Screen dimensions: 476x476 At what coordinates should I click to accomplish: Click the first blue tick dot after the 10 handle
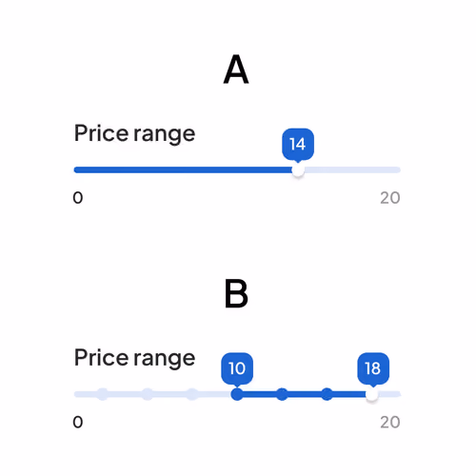282,394
